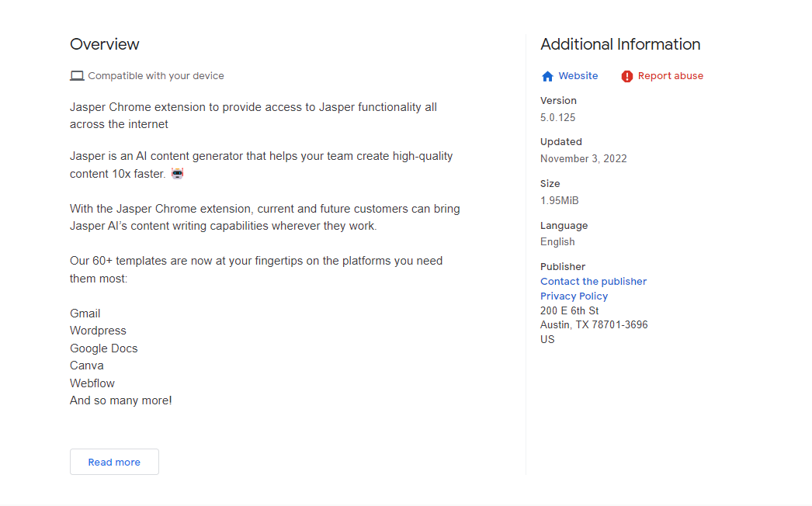Click the updated date November 3, 2022
This screenshot has width=812, height=506.
[x=584, y=159]
